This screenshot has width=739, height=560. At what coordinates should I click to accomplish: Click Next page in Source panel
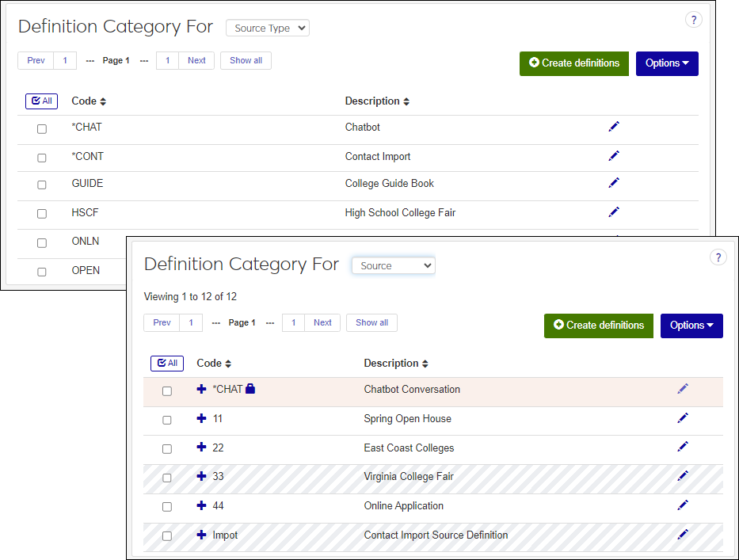point(322,322)
